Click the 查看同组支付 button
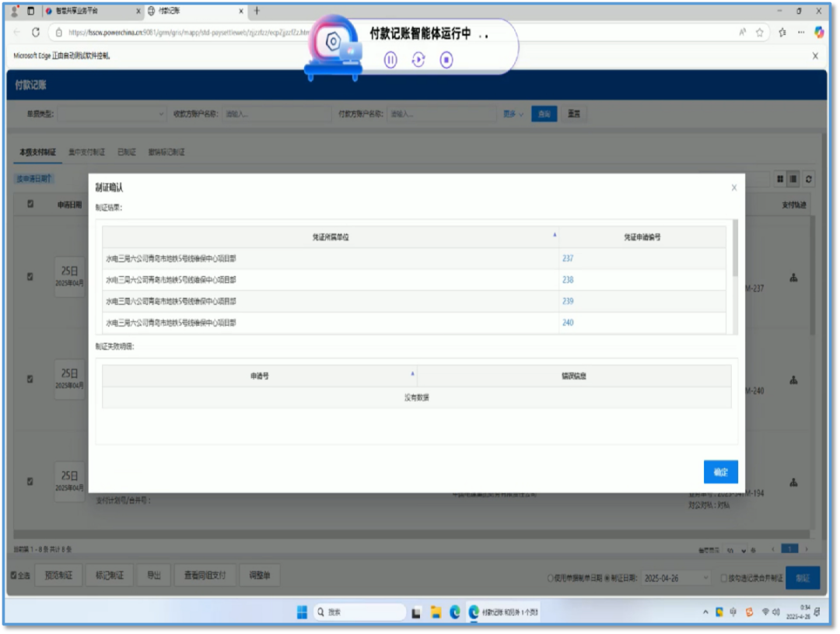 tap(205, 576)
